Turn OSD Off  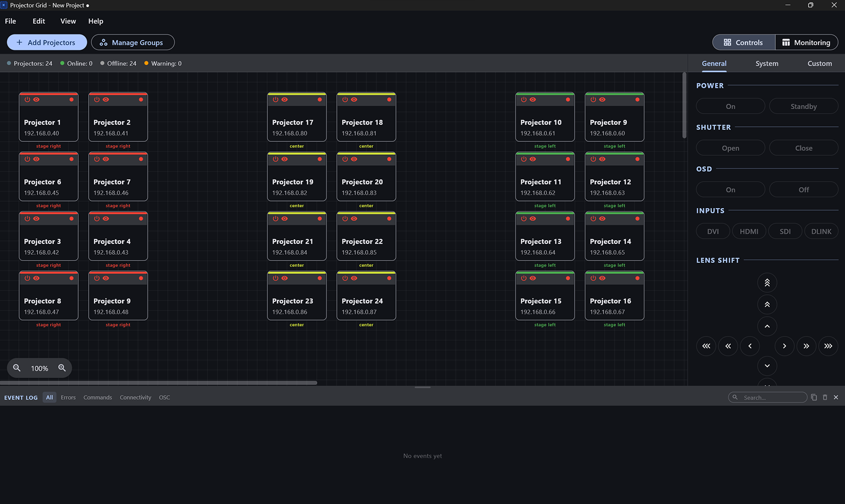point(803,189)
